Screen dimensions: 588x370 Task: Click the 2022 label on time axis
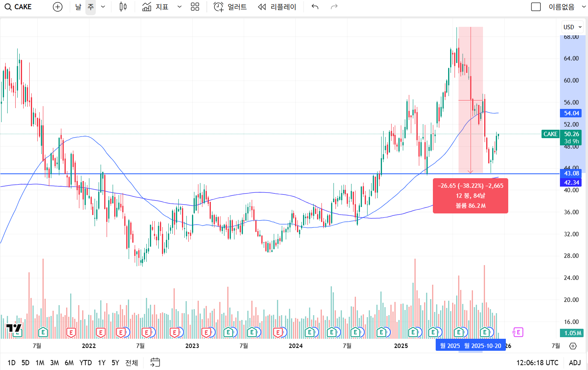coord(89,346)
